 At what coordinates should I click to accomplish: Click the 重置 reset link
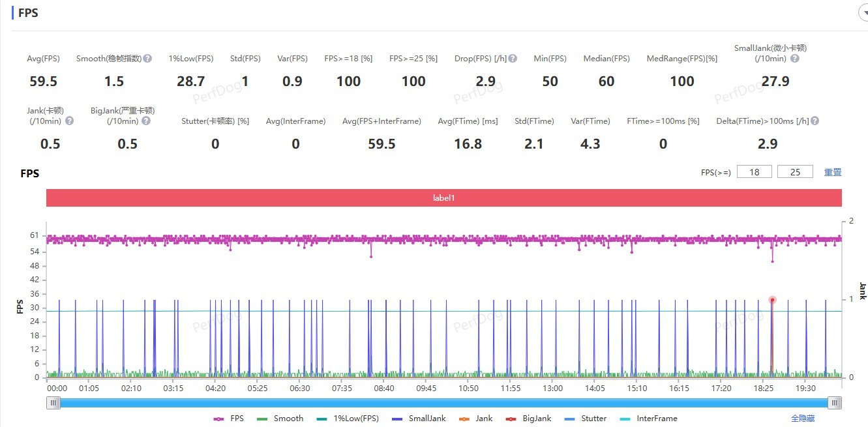click(833, 172)
